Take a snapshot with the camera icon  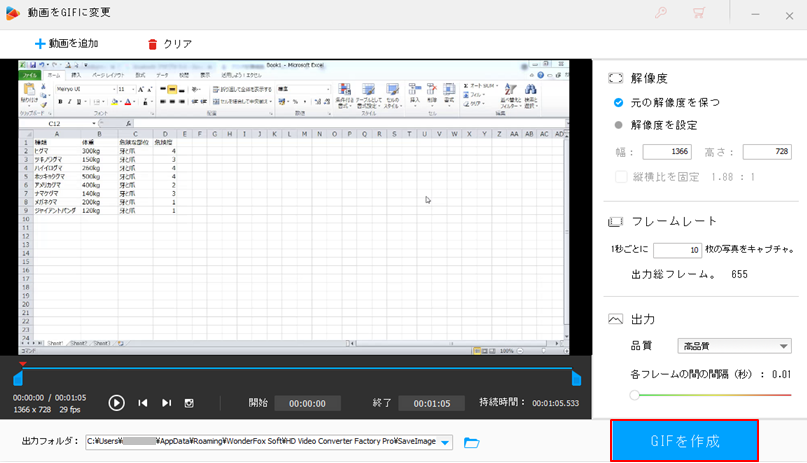point(189,403)
